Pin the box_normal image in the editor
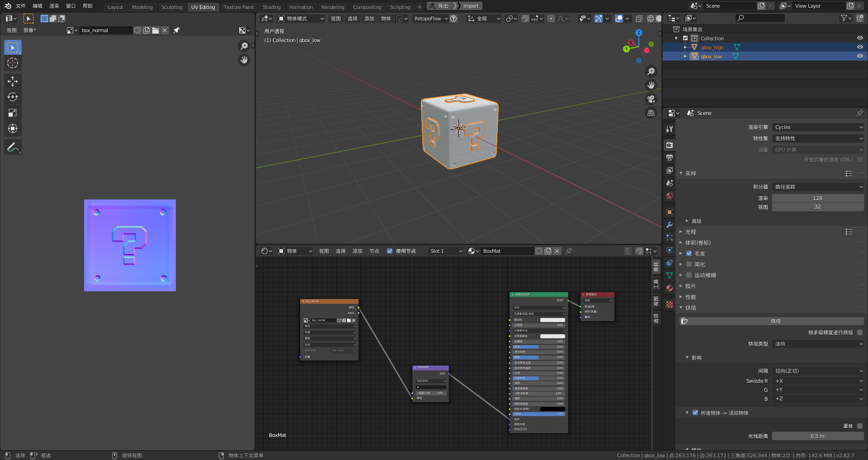The width and height of the screenshot is (868, 460). point(176,30)
